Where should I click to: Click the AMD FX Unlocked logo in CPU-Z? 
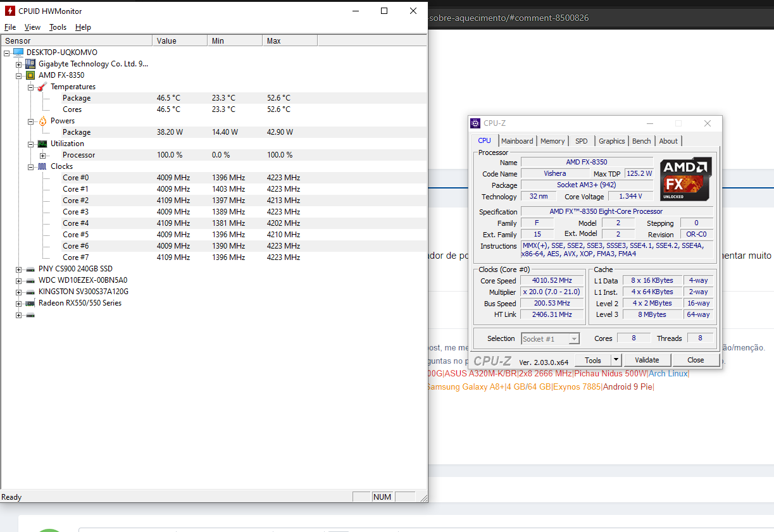click(x=685, y=179)
